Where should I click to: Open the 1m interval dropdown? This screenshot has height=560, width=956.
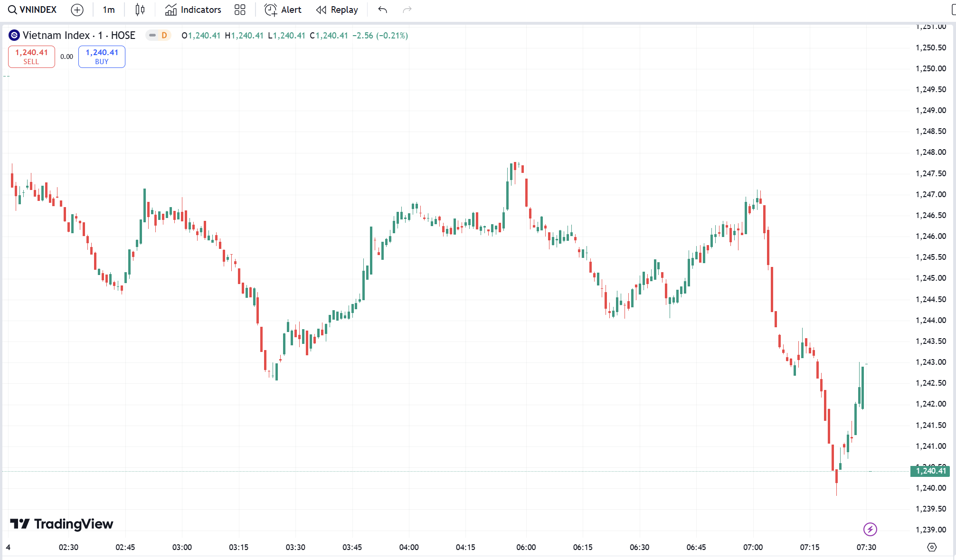(x=109, y=9)
